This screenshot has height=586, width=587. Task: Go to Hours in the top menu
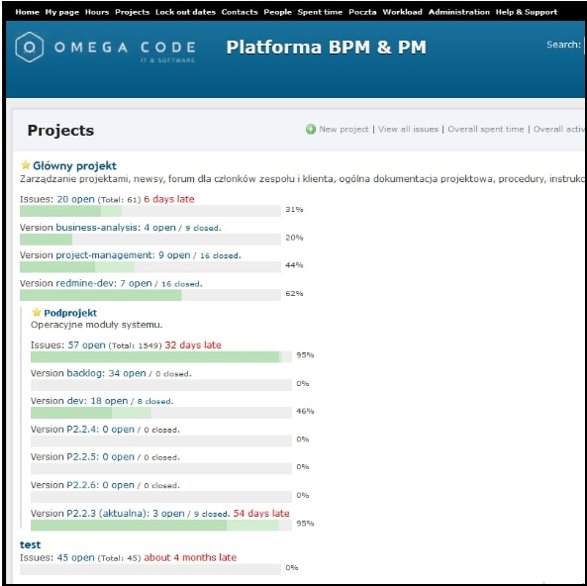(97, 12)
